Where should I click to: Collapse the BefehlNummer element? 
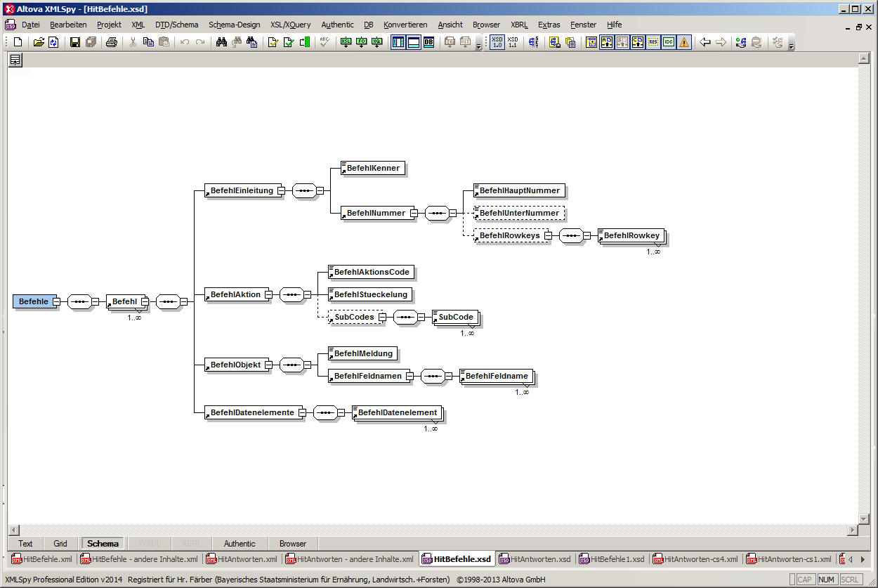pyautogui.click(x=413, y=213)
